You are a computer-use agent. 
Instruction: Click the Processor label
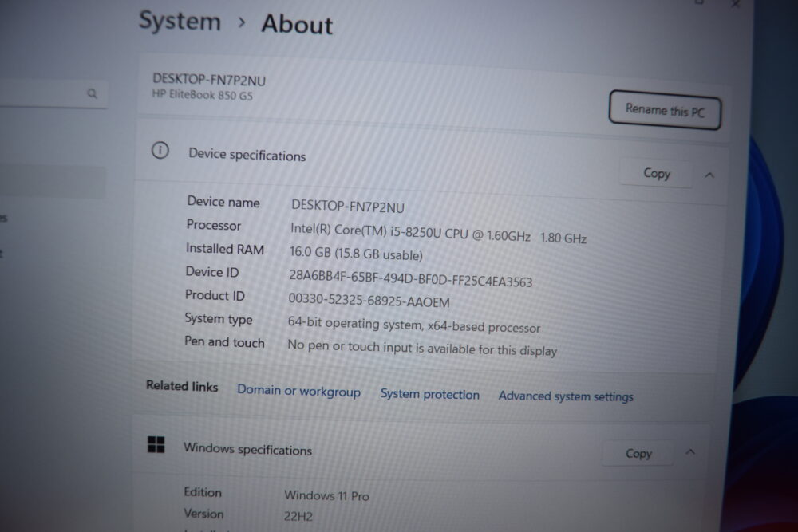(214, 225)
